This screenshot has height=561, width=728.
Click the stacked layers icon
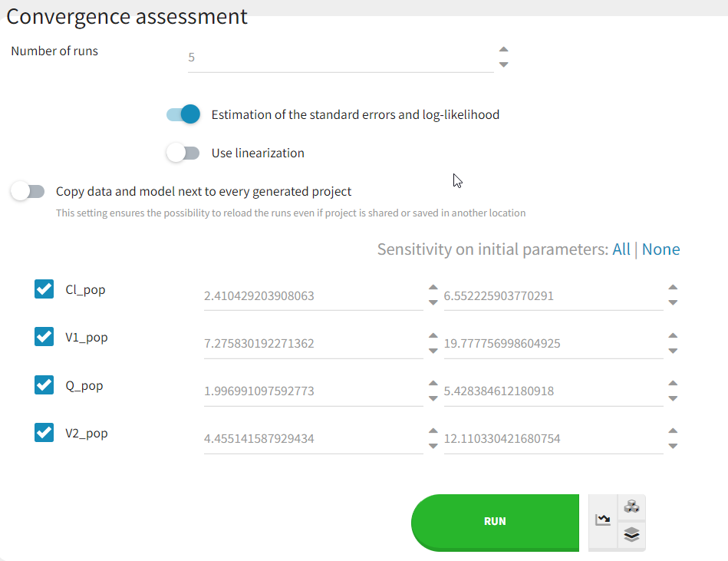pos(631,535)
